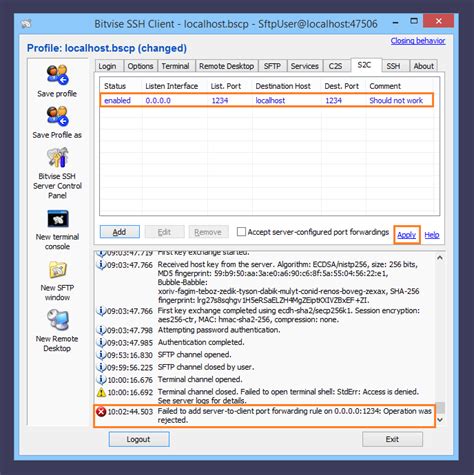Click info icon for 09:53:16.830 entry

point(101,355)
